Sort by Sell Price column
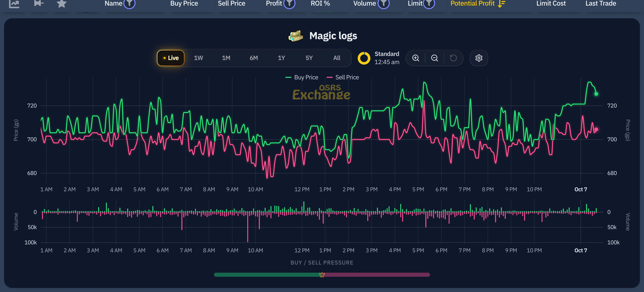 (x=231, y=3)
